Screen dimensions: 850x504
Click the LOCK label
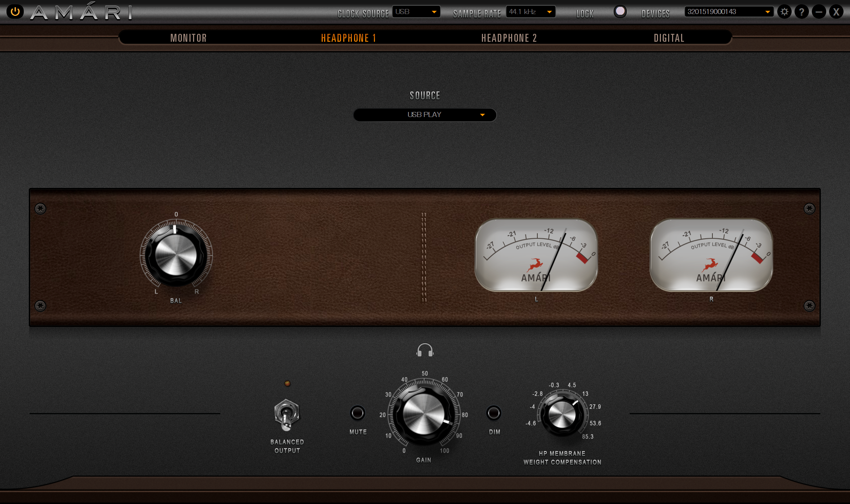pyautogui.click(x=585, y=14)
